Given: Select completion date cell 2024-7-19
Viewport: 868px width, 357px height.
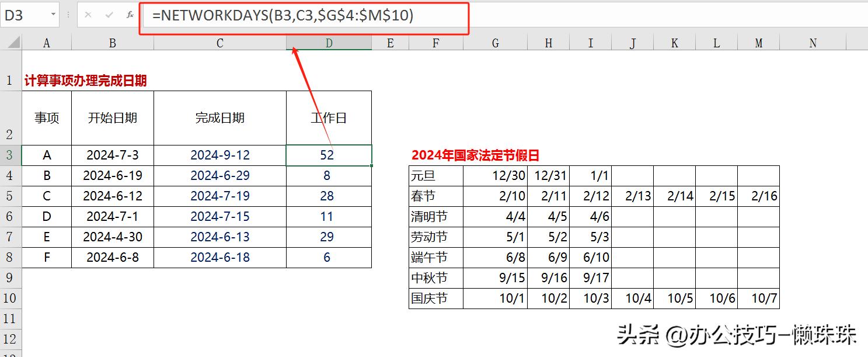Looking at the screenshot, I should coord(219,196).
